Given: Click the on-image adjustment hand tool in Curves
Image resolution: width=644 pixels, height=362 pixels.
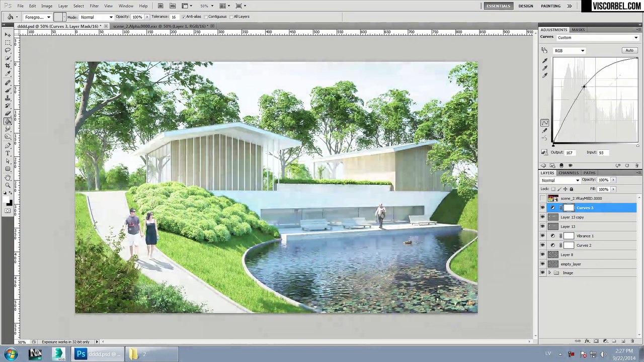Looking at the screenshot, I should (x=544, y=50).
